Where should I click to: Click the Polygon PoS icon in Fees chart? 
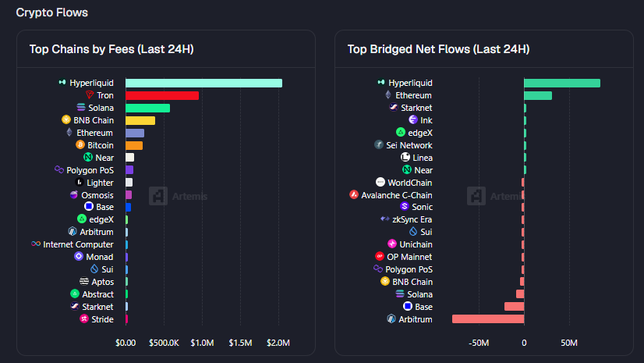click(59, 169)
